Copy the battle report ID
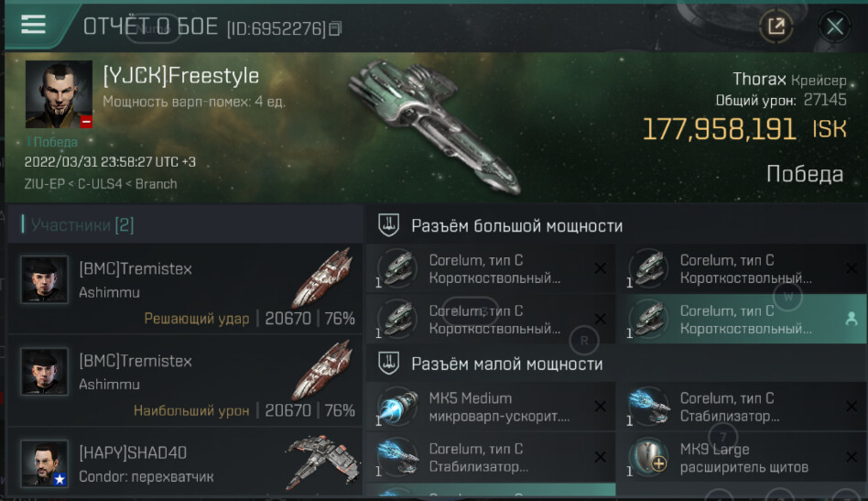The image size is (868, 501). (x=335, y=28)
